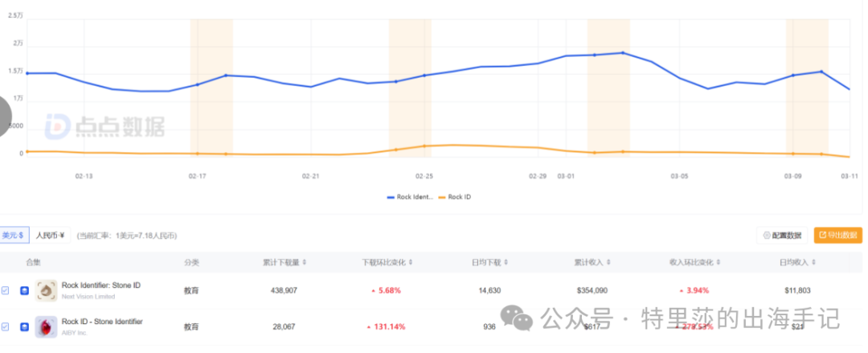
Task: Select download change 131.14%
Action: (386, 327)
